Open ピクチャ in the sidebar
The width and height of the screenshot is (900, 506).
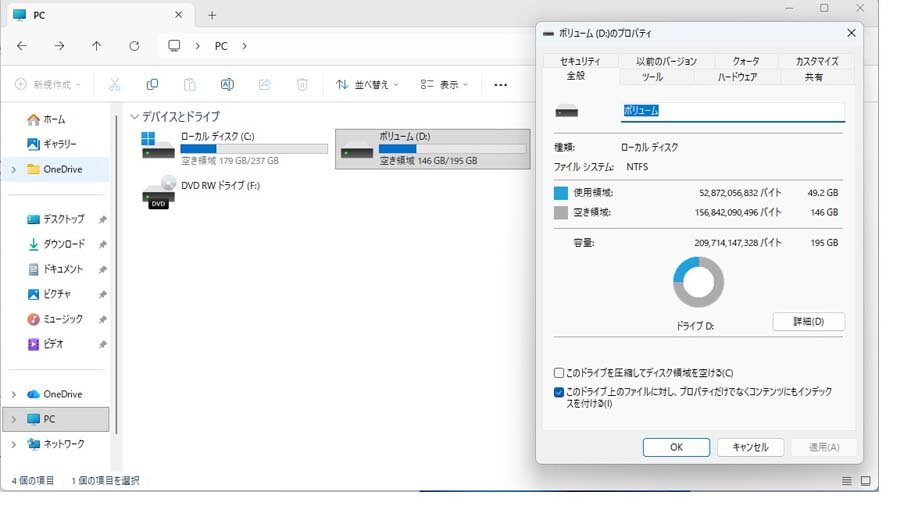[x=49, y=294]
